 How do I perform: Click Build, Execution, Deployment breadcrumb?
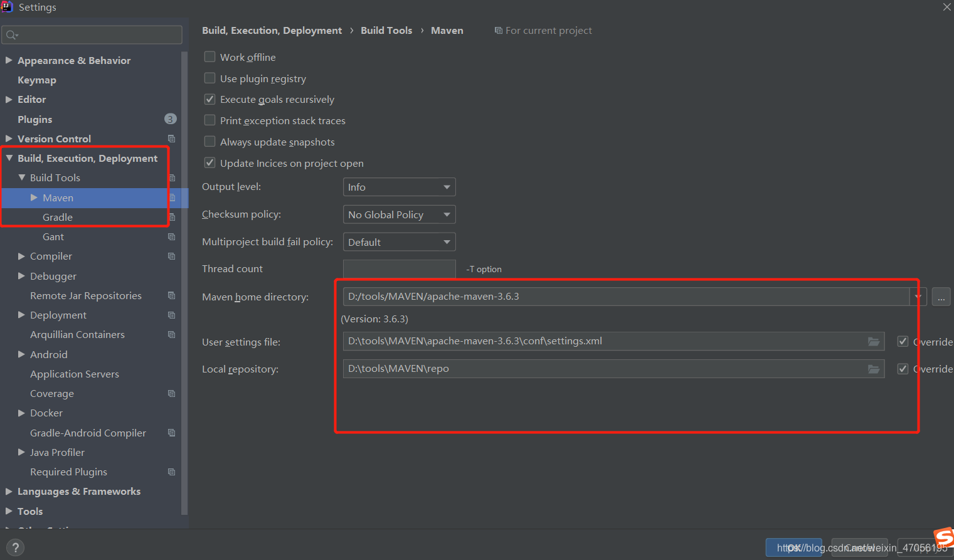pos(272,30)
